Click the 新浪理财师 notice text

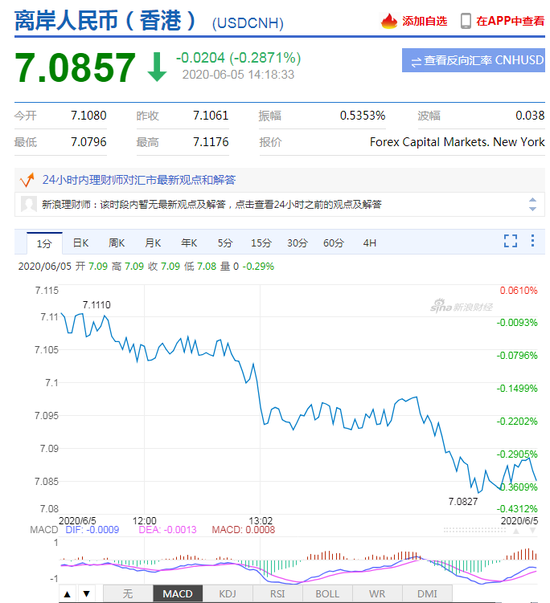[x=212, y=205]
